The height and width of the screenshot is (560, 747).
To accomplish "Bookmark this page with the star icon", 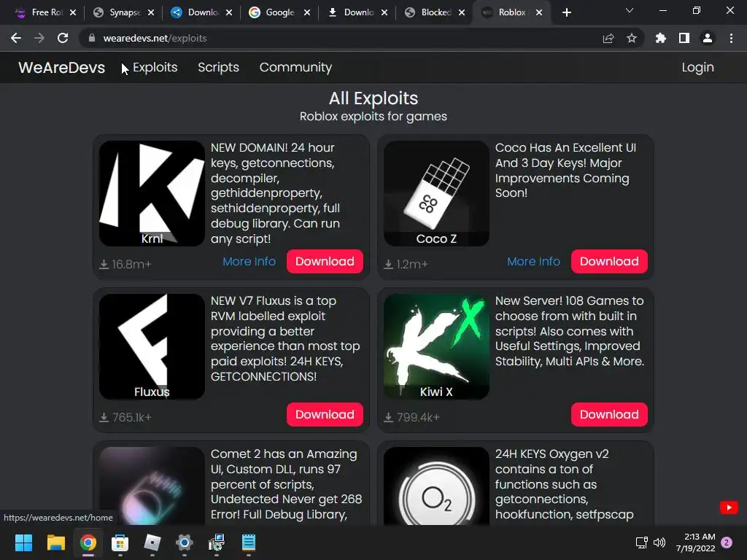I will pos(632,38).
